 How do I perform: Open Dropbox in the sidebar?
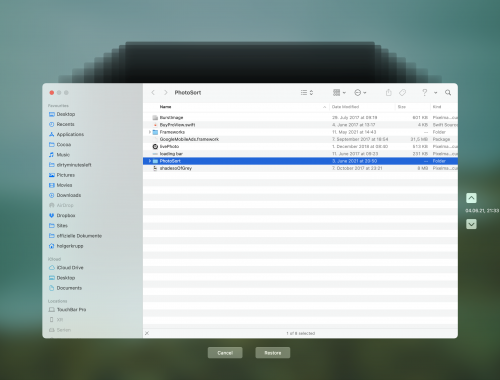tap(66, 216)
